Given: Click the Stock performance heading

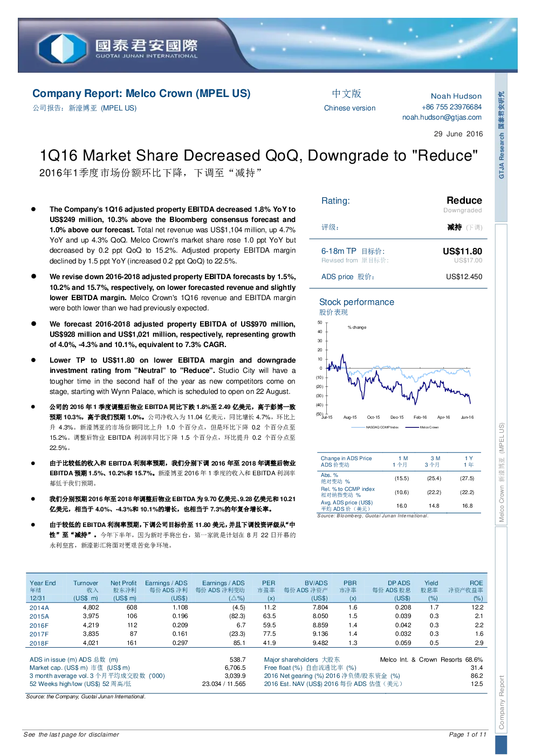Looking at the screenshot, I should click(356, 302).
